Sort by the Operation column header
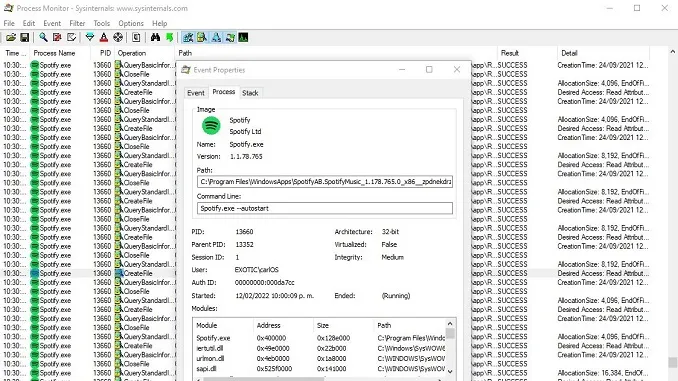The image size is (678, 381). click(145, 53)
